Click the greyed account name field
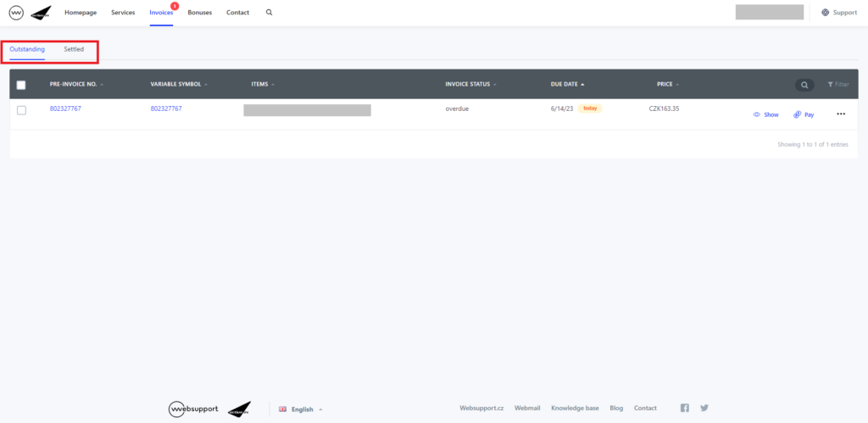 tap(769, 13)
